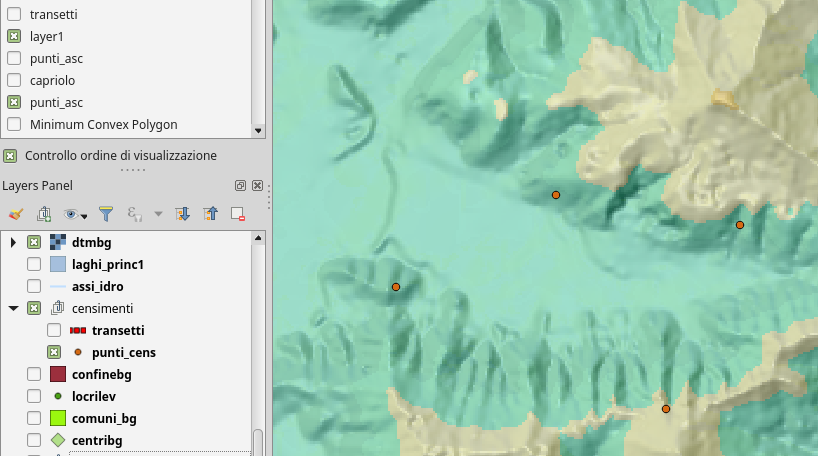The image size is (818, 456).
Task: Click punti_cens orange point symbol
Action: (78, 352)
